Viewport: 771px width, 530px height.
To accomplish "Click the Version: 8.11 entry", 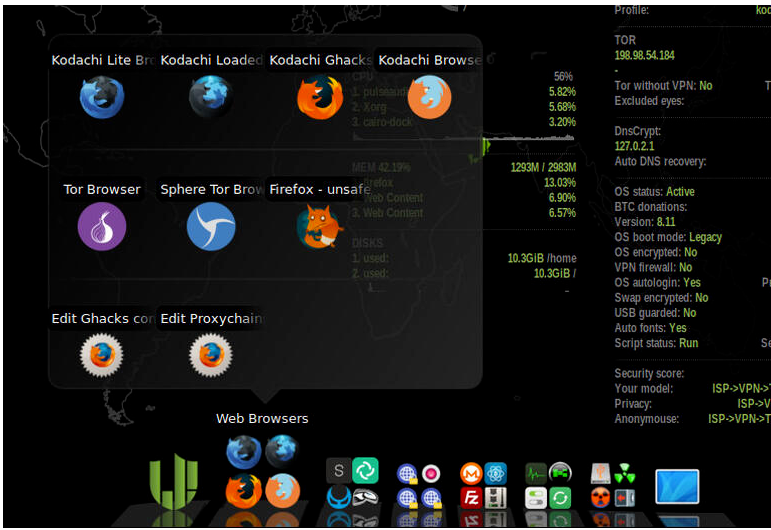I will tap(645, 222).
